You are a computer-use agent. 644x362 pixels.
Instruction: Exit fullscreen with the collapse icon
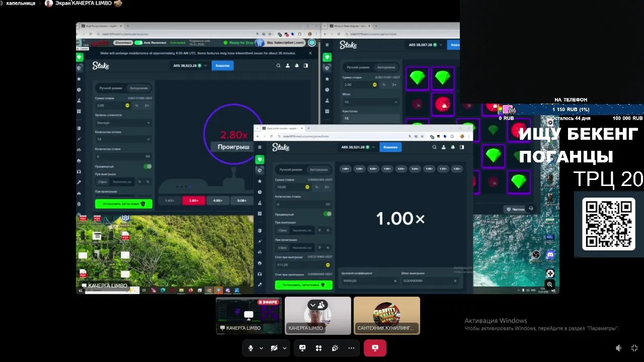634,348
